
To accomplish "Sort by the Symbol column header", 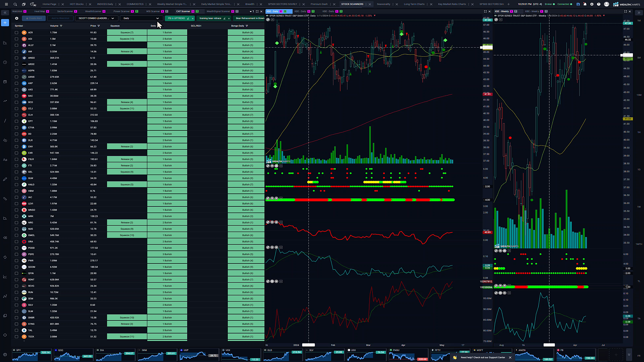I will pyautogui.click(x=19, y=26).
